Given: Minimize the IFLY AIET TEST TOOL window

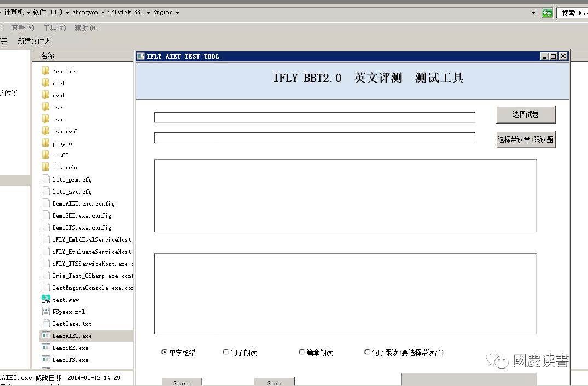Looking at the screenshot, I should pos(544,56).
